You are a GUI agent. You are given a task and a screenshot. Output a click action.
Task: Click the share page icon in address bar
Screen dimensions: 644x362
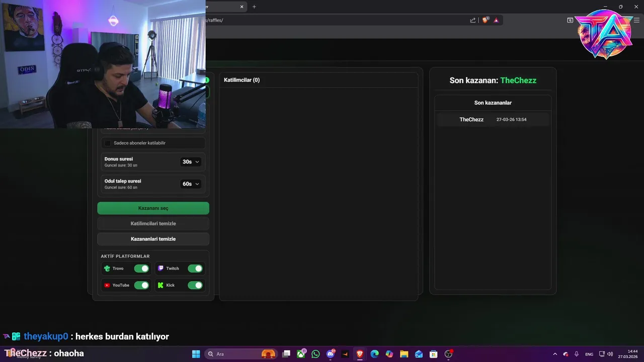click(473, 20)
